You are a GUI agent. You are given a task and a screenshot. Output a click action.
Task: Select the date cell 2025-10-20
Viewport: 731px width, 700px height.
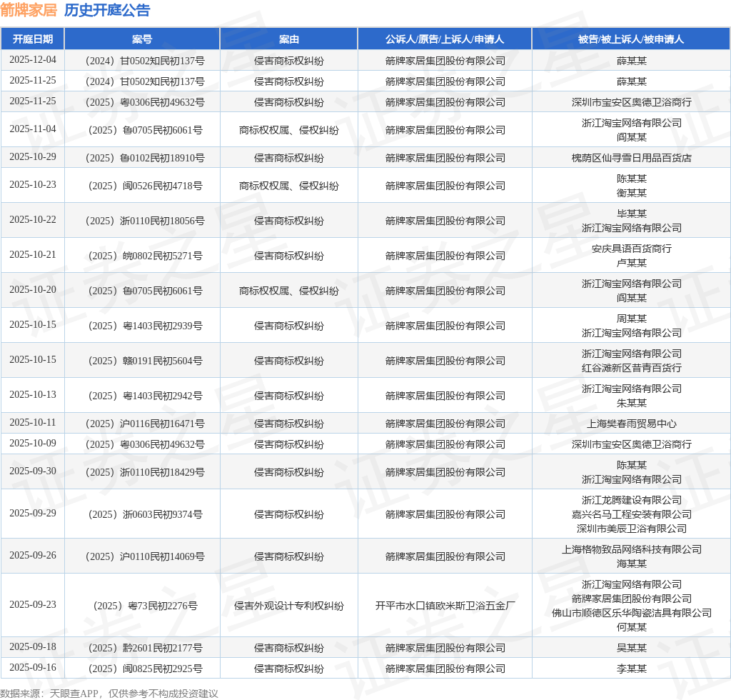[33, 290]
